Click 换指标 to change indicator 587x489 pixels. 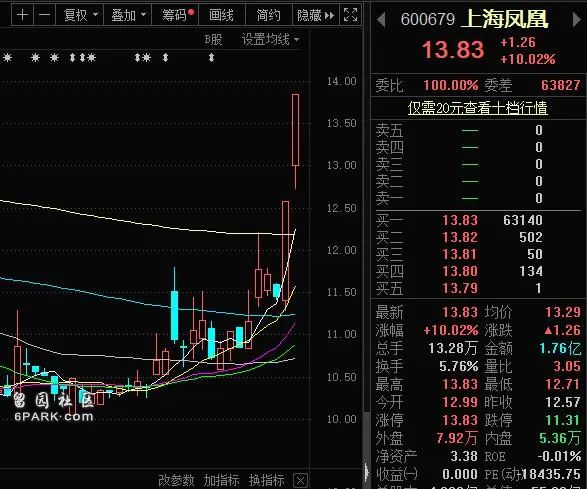click(267, 480)
